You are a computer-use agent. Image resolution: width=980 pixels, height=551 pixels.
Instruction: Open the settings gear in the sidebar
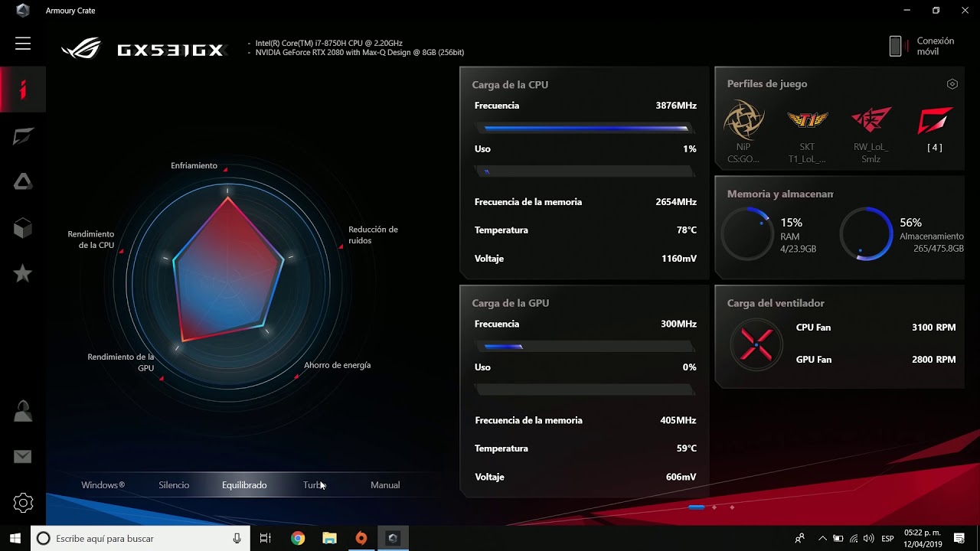[x=23, y=503]
